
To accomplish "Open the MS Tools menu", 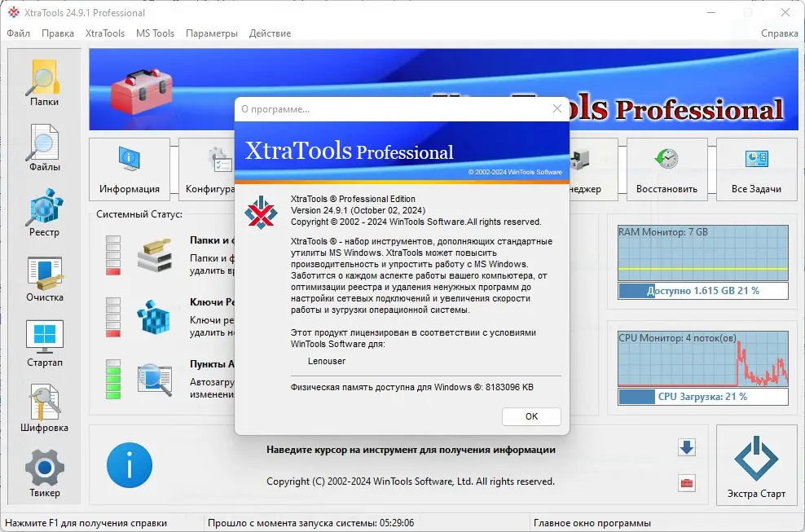I will click(155, 33).
